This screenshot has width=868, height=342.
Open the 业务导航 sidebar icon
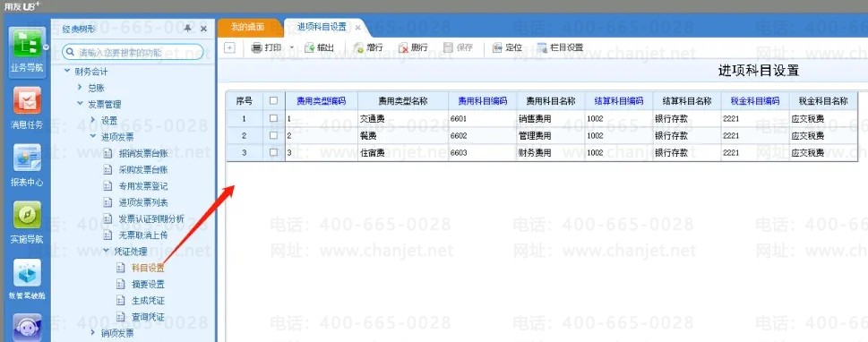(x=27, y=51)
